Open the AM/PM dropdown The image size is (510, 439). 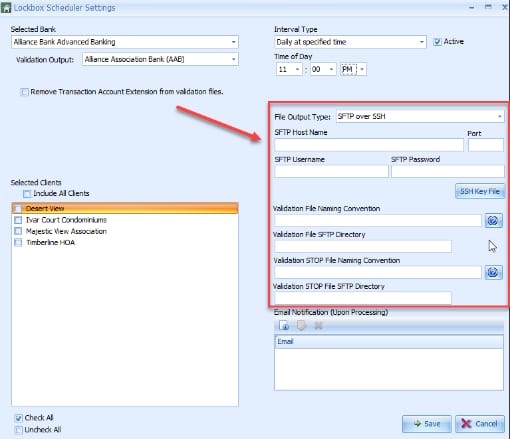pos(362,69)
